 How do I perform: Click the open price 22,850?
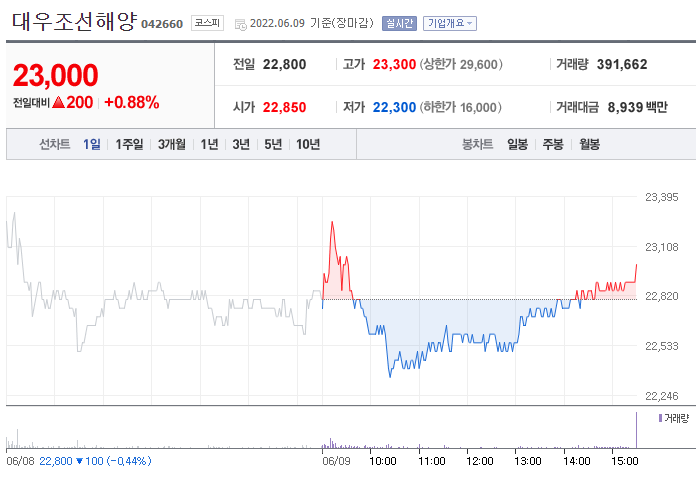point(285,107)
